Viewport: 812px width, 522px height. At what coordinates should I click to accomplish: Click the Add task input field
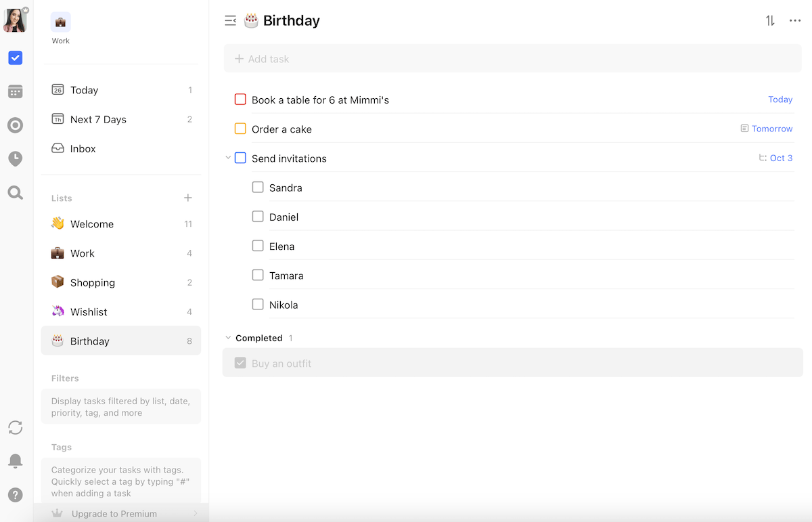coord(512,59)
